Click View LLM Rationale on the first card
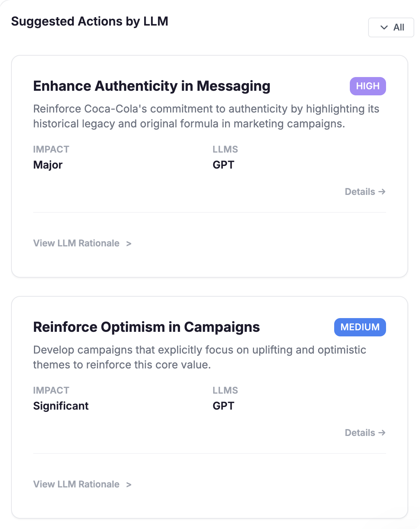This screenshot has width=420, height=529. click(x=76, y=243)
